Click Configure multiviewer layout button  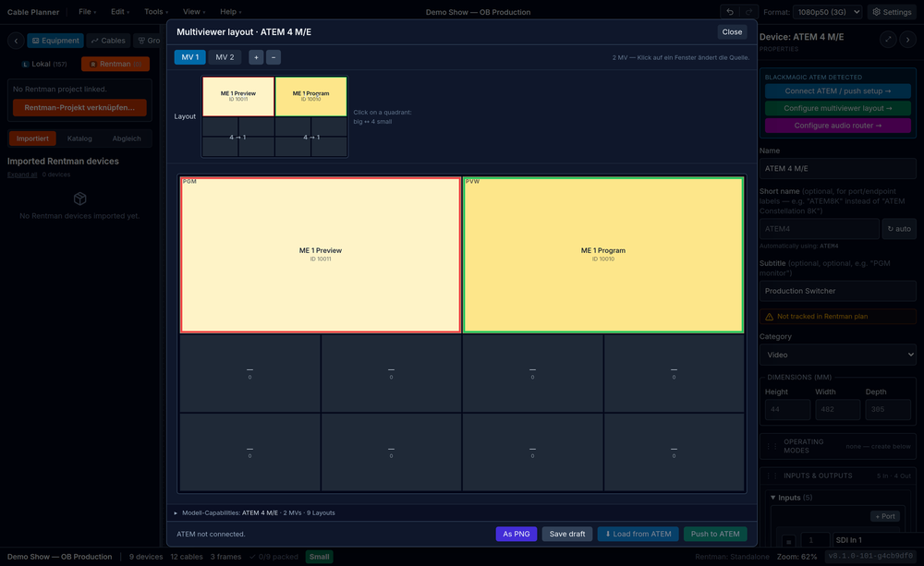coord(837,108)
